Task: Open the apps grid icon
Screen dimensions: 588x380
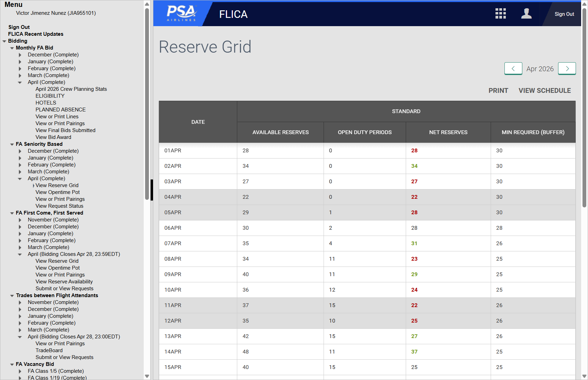Action: tap(500, 14)
